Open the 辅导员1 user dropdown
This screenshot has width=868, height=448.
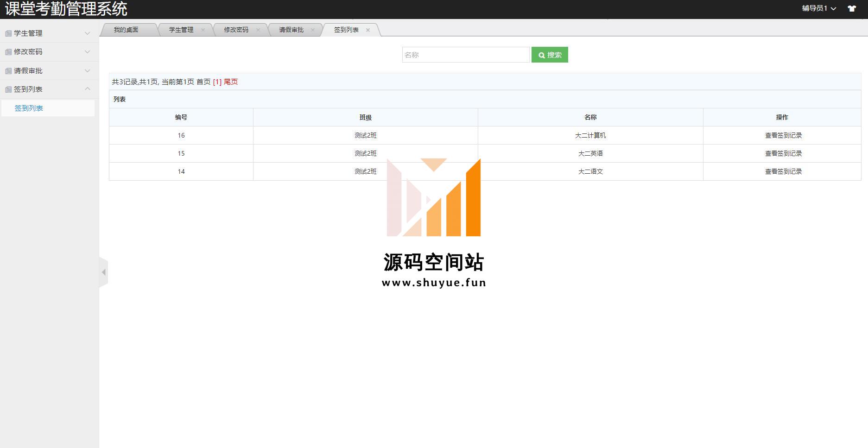tap(818, 8)
